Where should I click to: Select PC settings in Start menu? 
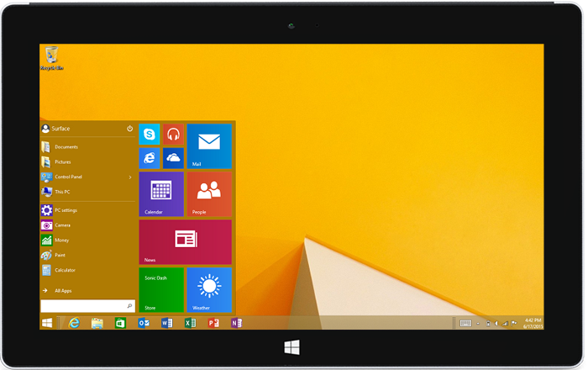[x=66, y=210]
